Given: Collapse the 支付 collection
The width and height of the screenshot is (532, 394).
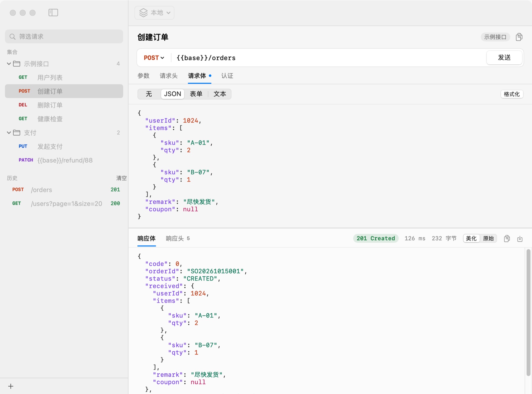Looking at the screenshot, I should pyautogui.click(x=9, y=133).
